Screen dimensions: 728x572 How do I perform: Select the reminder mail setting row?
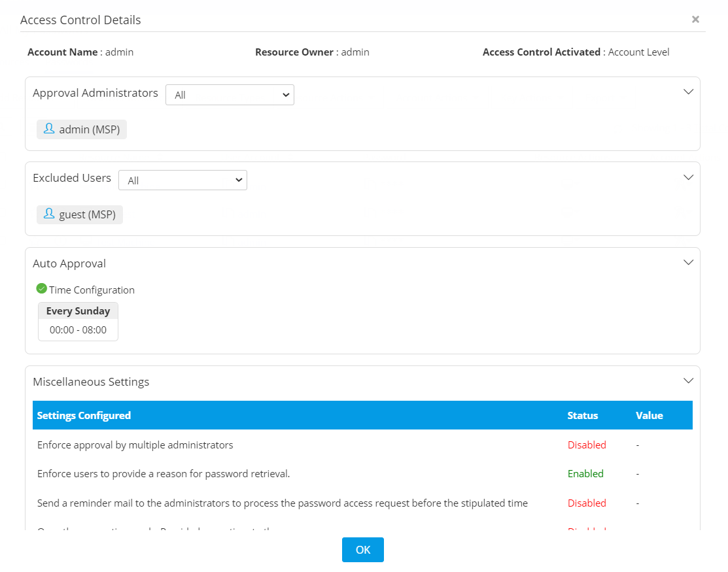pos(283,503)
